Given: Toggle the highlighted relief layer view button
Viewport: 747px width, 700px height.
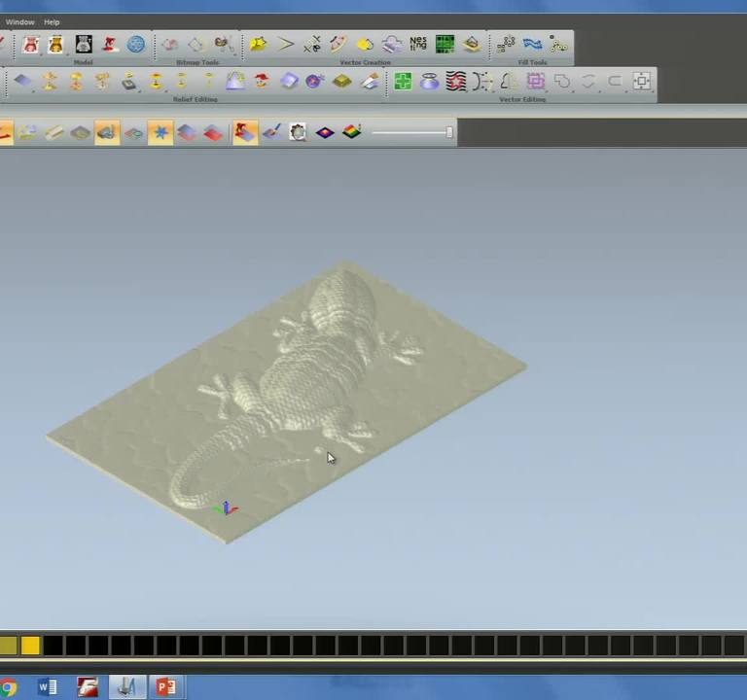Looking at the screenshot, I should point(107,132).
